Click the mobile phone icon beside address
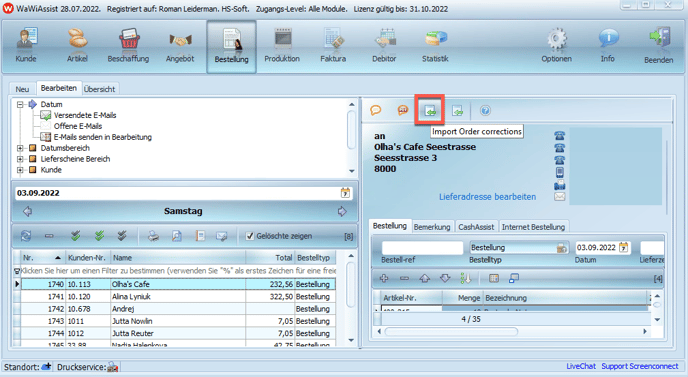Viewport: 688px width, 377px height. pyautogui.click(x=559, y=172)
